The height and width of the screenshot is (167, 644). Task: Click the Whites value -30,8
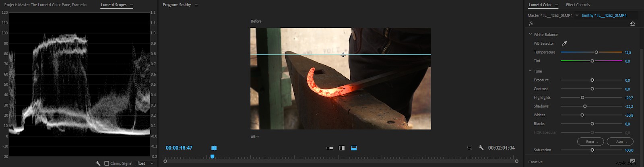pyautogui.click(x=629, y=115)
